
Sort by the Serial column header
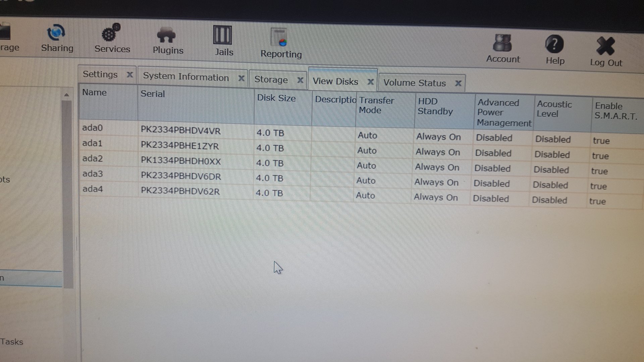pyautogui.click(x=196, y=105)
